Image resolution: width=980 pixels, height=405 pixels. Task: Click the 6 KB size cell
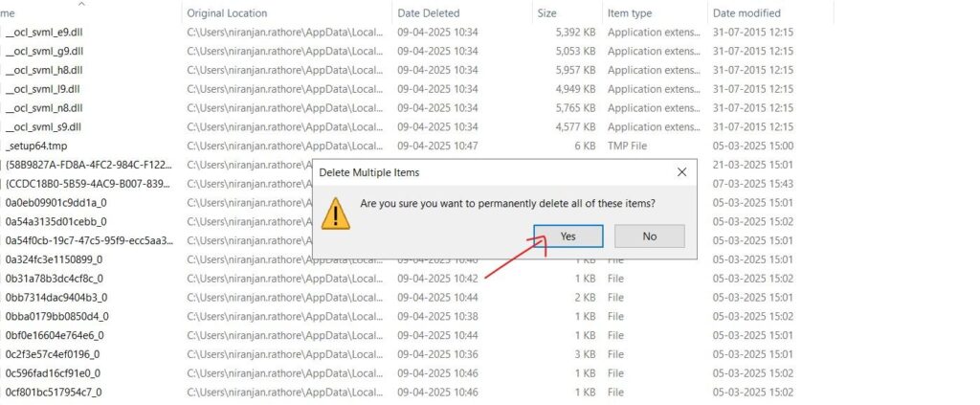pyautogui.click(x=584, y=146)
